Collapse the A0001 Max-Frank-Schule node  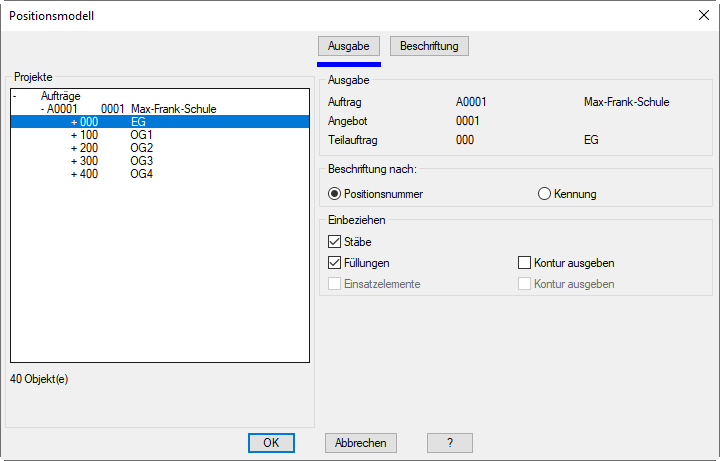[43, 109]
